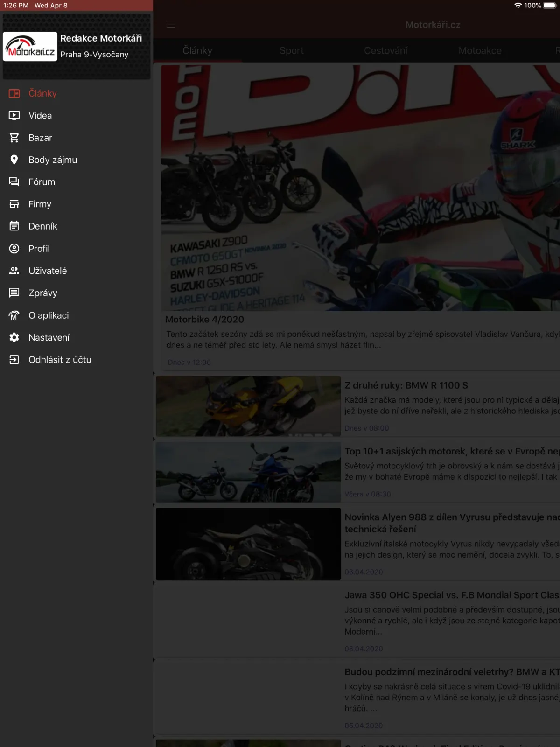Tap the Motorkari.cz logo in drawer header

[30, 46]
